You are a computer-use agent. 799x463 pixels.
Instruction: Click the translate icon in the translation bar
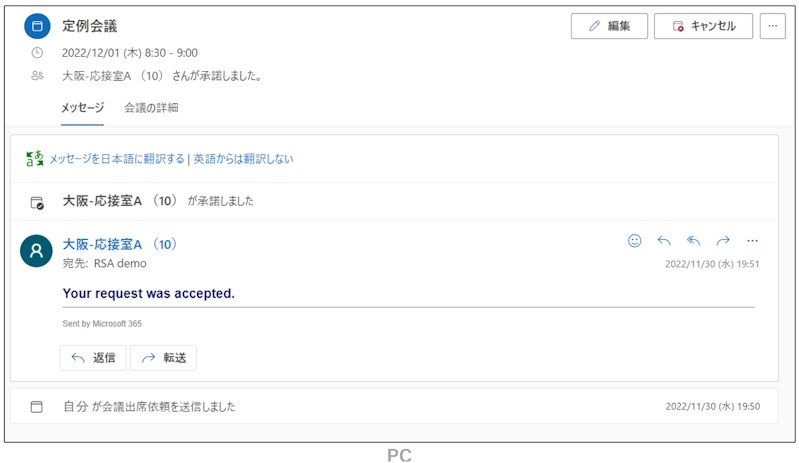point(35,158)
